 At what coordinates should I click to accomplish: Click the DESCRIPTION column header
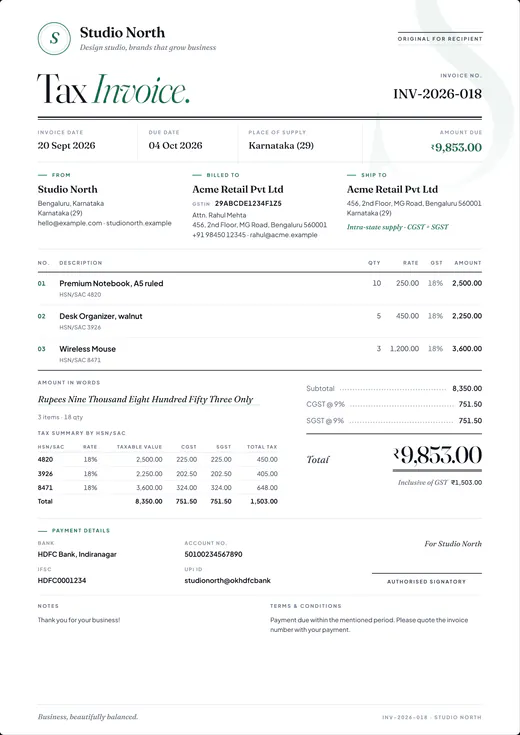click(x=81, y=263)
